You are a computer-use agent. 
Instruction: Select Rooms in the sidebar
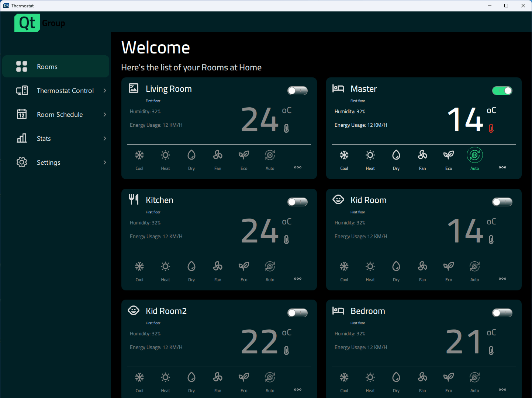point(47,66)
